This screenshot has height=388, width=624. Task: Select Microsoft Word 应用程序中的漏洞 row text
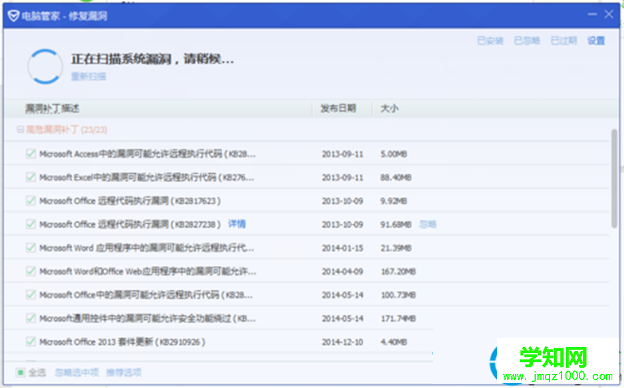pos(146,248)
